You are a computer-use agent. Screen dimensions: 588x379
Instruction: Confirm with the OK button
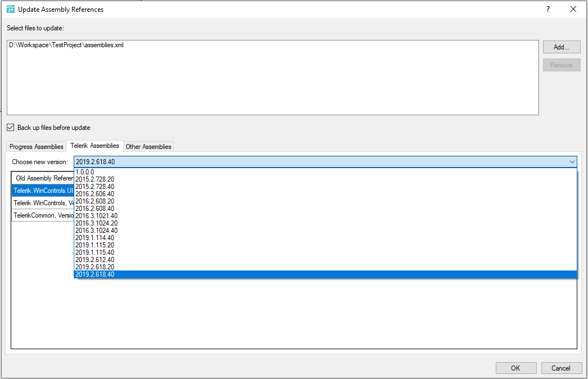coord(515,368)
